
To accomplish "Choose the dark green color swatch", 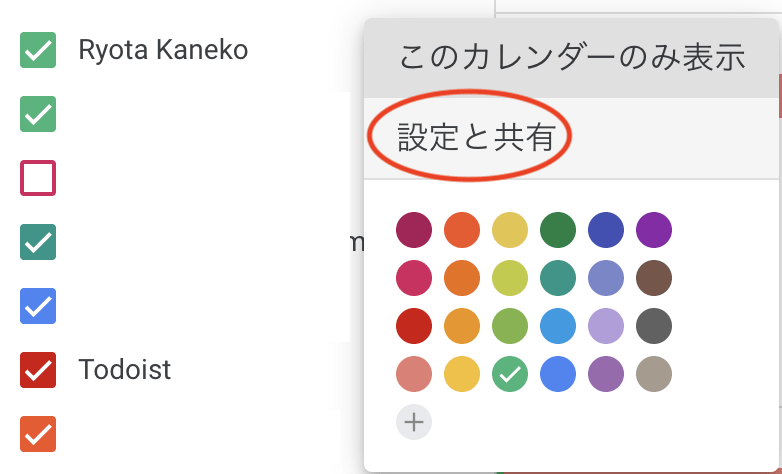I will click(558, 230).
